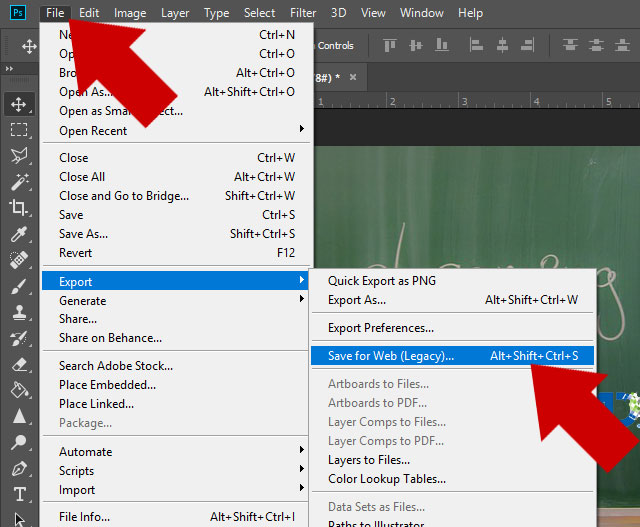Viewport: 640px width, 527px height.
Task: Choose Layers to Files...
Action: click(x=452, y=460)
